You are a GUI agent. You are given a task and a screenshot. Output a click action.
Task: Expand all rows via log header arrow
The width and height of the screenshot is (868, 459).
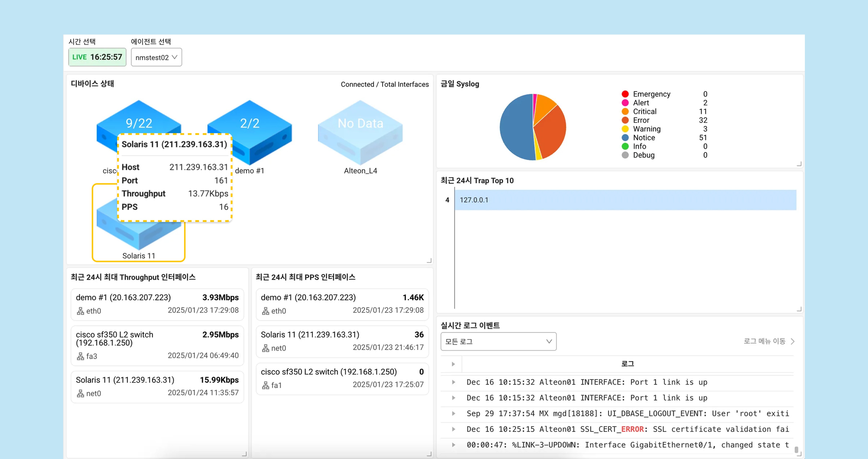point(453,364)
